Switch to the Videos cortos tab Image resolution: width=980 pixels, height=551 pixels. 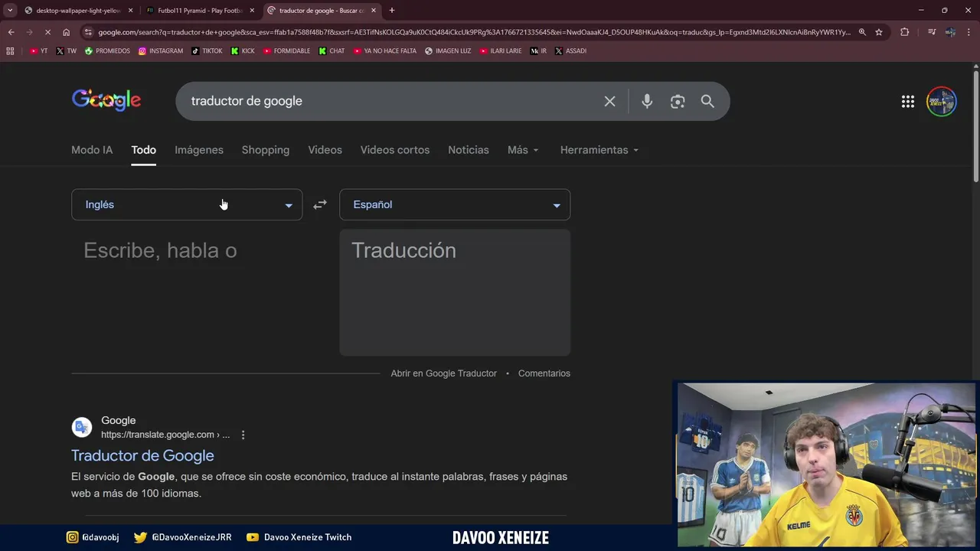click(395, 150)
